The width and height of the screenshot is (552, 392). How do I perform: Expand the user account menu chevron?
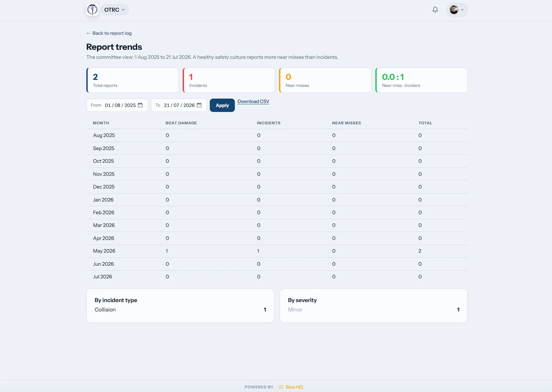(x=462, y=10)
